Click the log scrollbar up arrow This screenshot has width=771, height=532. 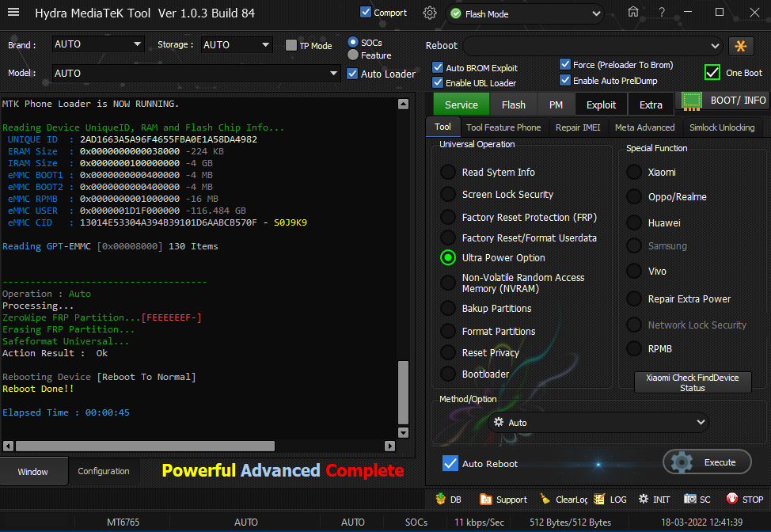pos(403,104)
